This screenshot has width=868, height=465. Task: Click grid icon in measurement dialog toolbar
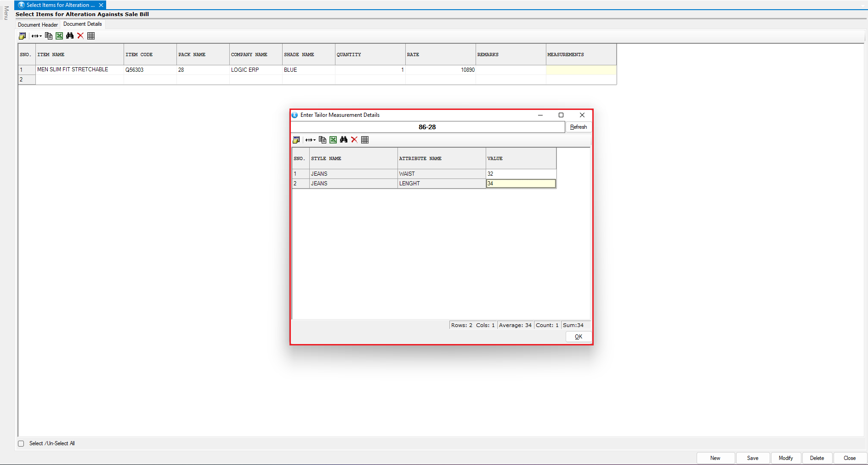point(365,140)
